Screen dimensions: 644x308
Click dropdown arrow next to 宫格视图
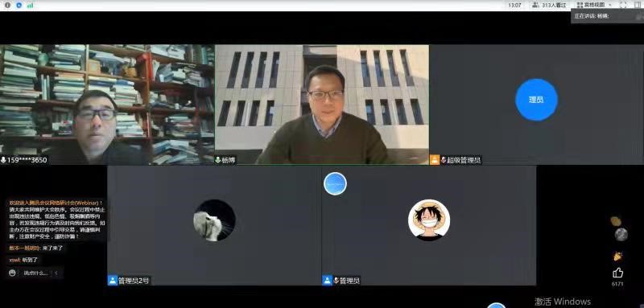point(609,5)
